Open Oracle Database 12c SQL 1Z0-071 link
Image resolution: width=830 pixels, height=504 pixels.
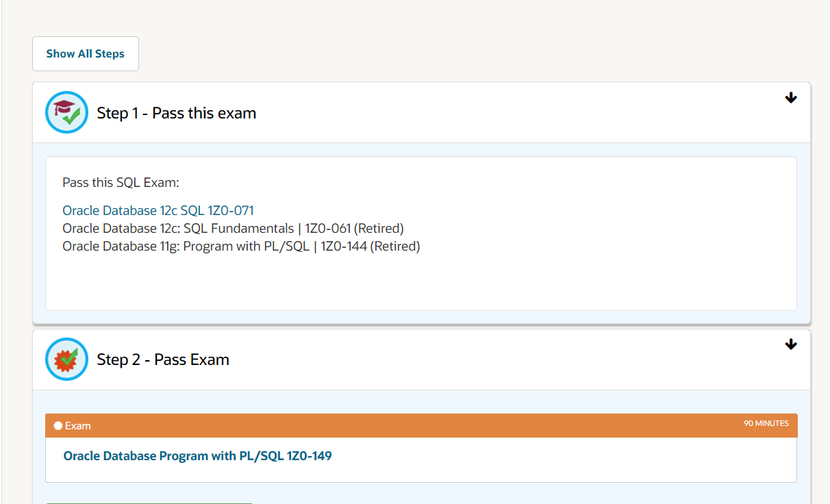(x=158, y=210)
